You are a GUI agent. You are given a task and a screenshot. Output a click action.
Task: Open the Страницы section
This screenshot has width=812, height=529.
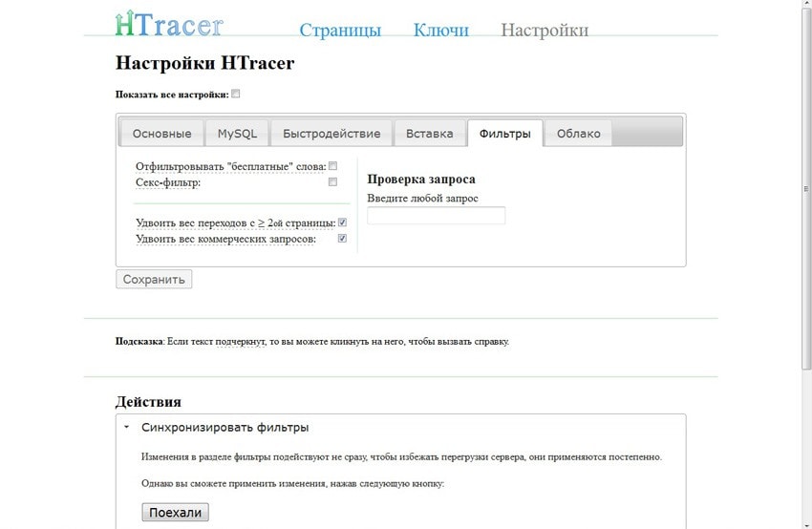pos(340,30)
